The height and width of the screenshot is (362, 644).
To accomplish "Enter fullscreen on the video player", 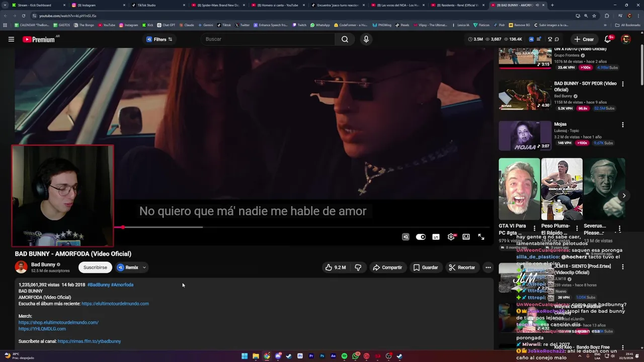I will [x=481, y=237].
